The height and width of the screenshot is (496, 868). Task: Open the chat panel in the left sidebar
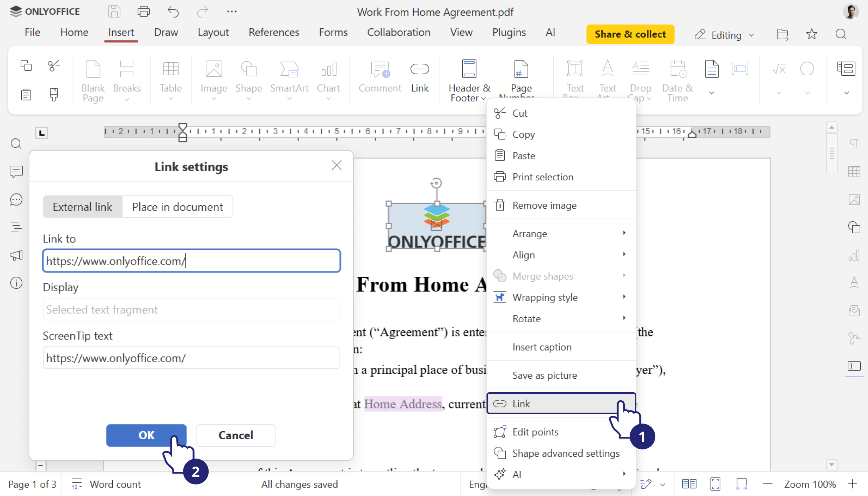(x=16, y=199)
